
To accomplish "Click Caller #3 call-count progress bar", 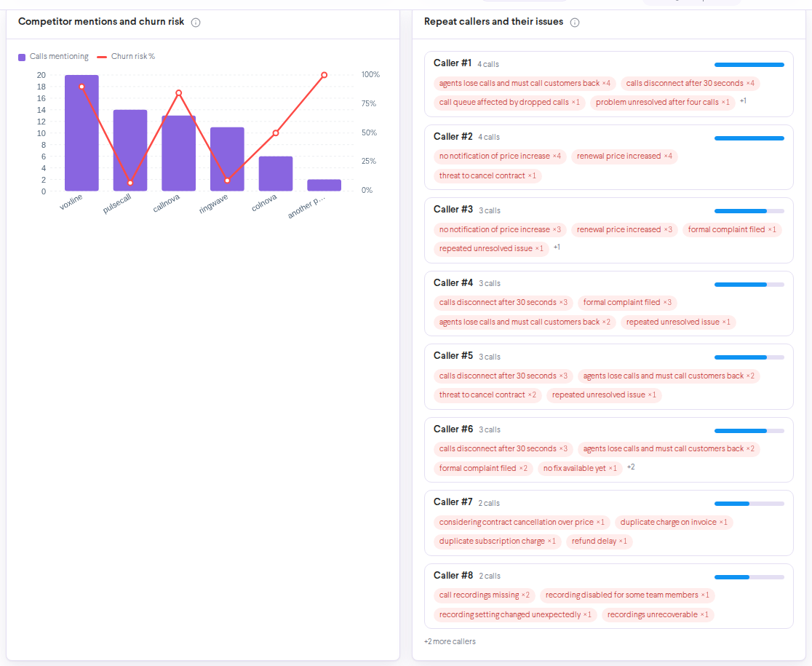I will [x=749, y=211].
